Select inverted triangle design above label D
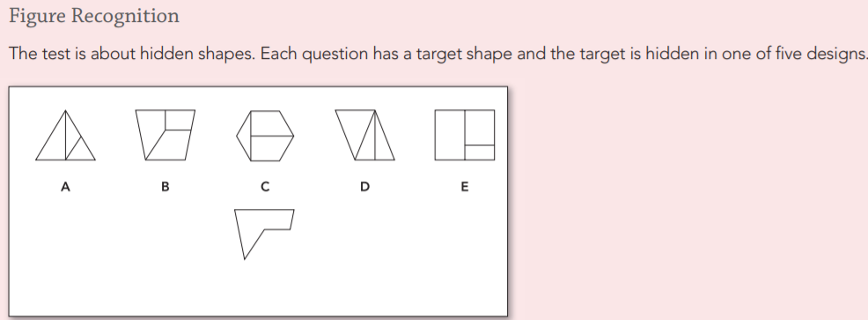This screenshot has width=868, height=320. pos(364,135)
